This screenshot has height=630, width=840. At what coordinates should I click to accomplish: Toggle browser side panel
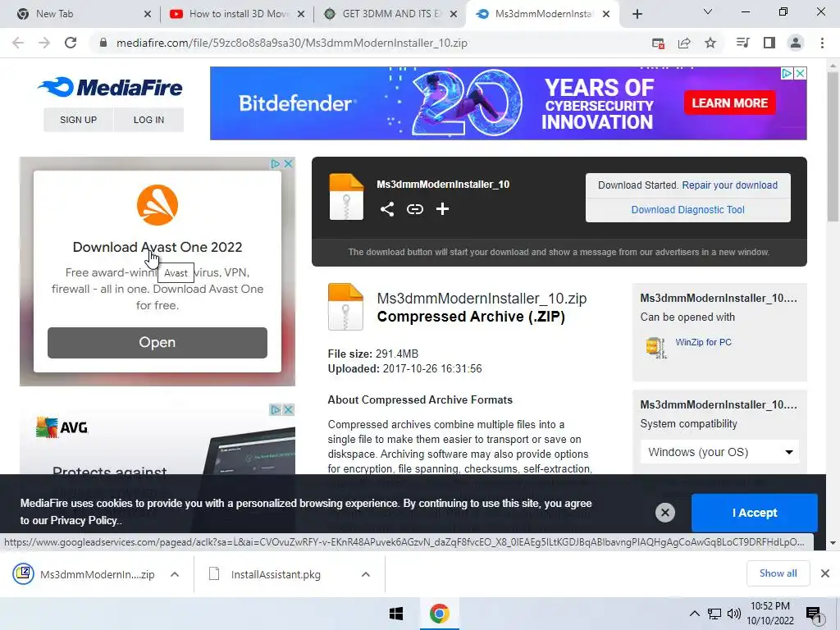pyautogui.click(x=769, y=43)
